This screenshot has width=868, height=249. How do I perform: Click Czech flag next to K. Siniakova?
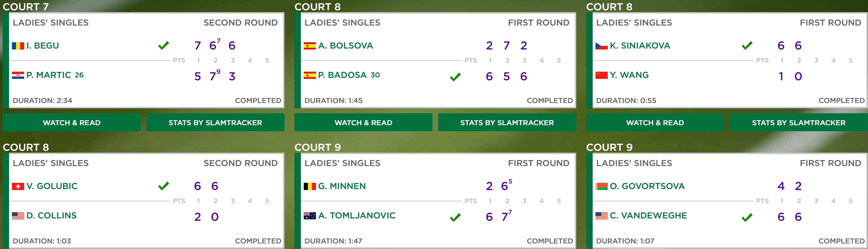(x=602, y=46)
